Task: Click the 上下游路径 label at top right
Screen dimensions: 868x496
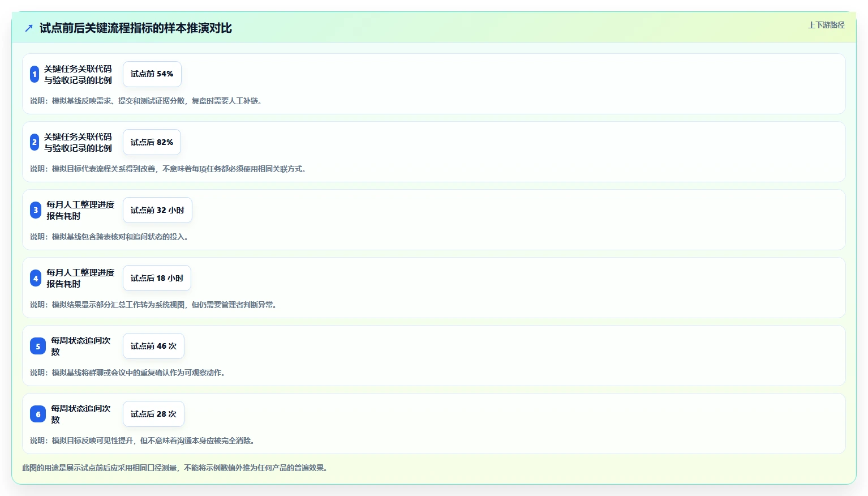Action: click(826, 25)
